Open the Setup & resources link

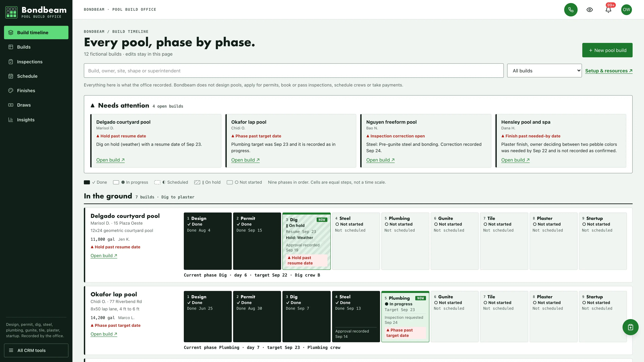point(609,71)
